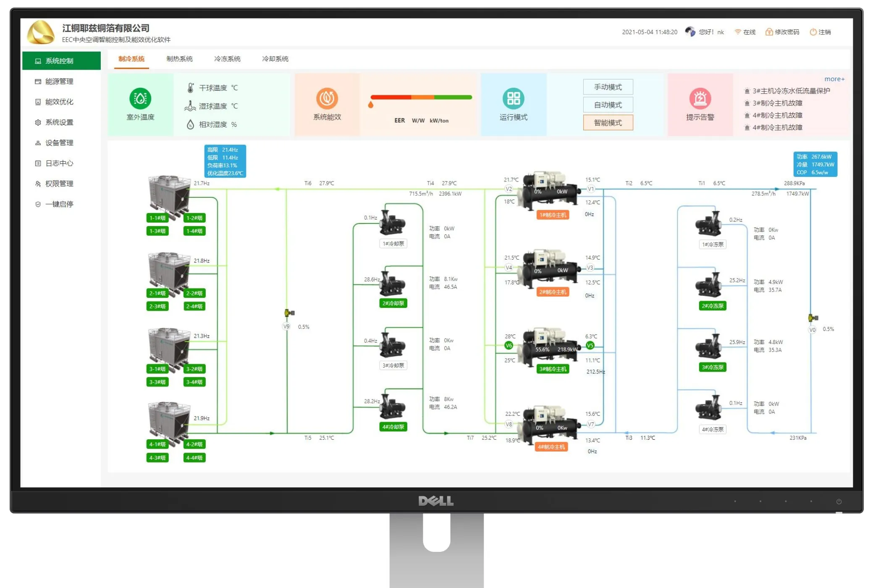Click the 一键启停 one-key start/stop icon
This screenshot has height=588, width=873.
point(55,204)
